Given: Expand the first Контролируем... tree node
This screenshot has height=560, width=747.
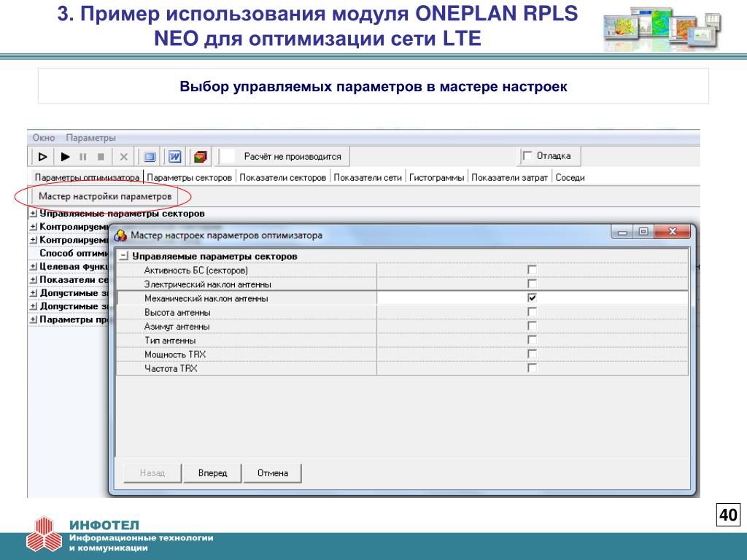Looking at the screenshot, I should click(34, 227).
